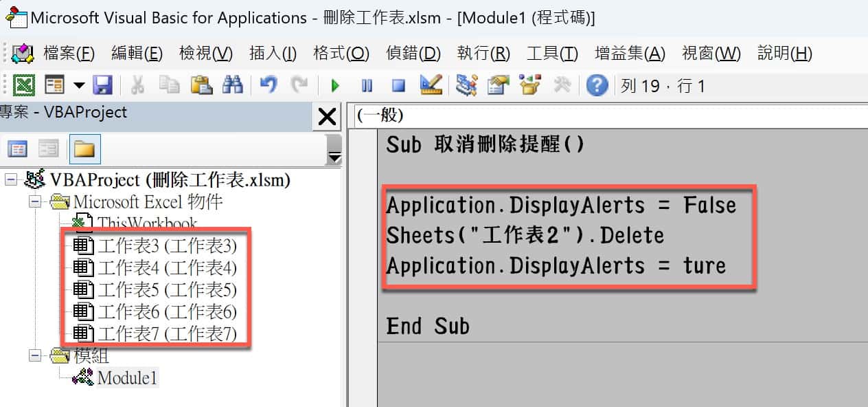Open the Object Browser toolbar icon
Screen dimensions: 868x407
(x=530, y=85)
